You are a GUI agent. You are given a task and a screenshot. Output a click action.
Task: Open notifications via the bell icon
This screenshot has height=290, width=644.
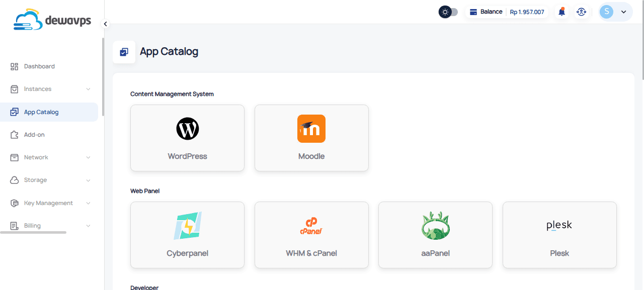pyautogui.click(x=561, y=11)
